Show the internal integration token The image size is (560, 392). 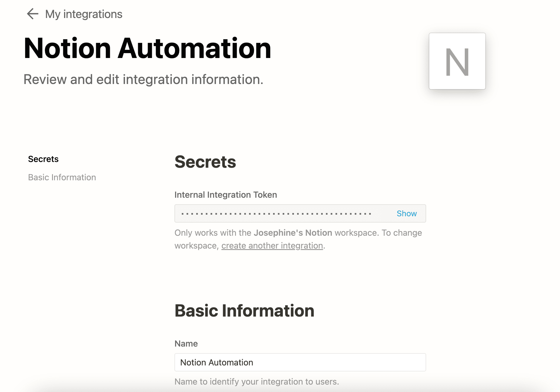pos(406,213)
